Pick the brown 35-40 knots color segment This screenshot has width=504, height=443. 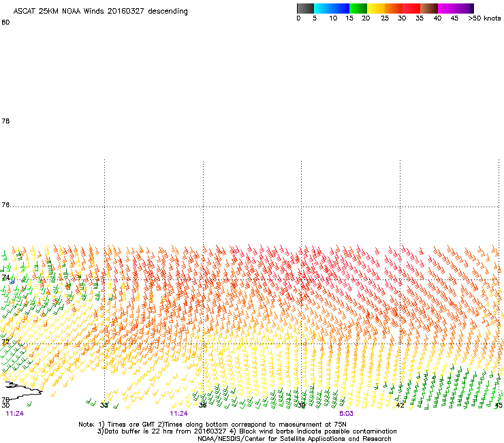tap(429, 8)
